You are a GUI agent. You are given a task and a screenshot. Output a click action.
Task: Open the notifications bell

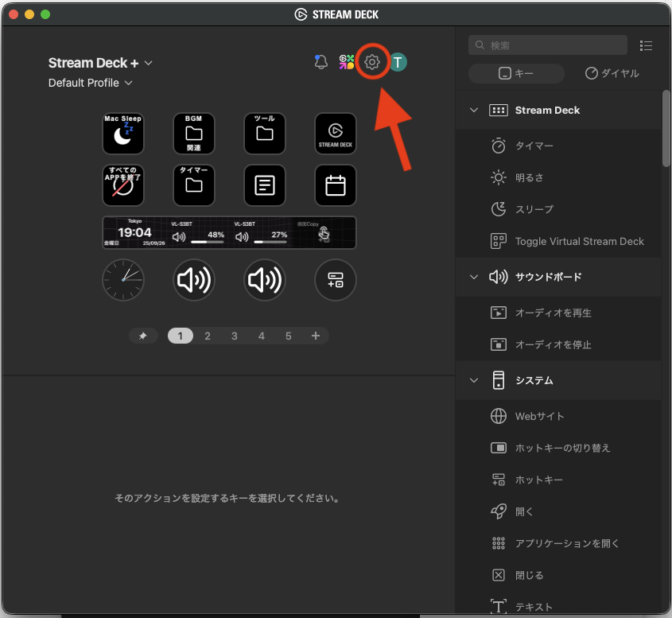320,62
